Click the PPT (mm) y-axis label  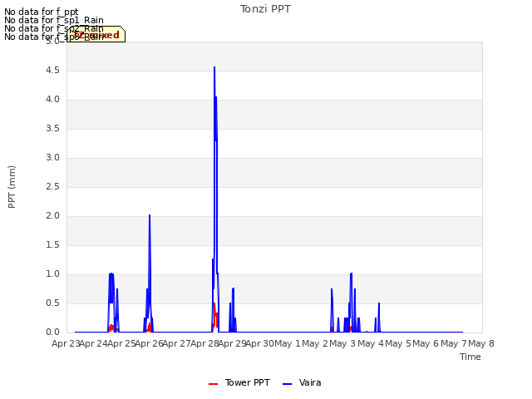point(12,187)
